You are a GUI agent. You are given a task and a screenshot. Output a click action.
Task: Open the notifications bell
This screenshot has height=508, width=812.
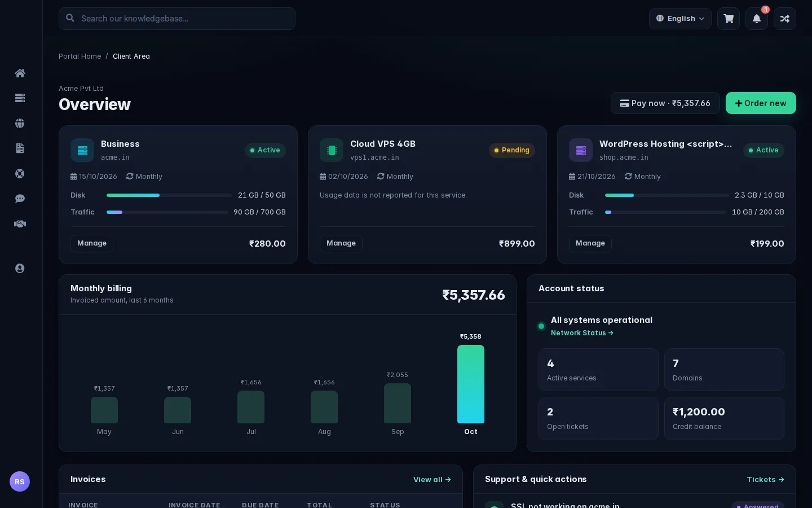(x=757, y=19)
